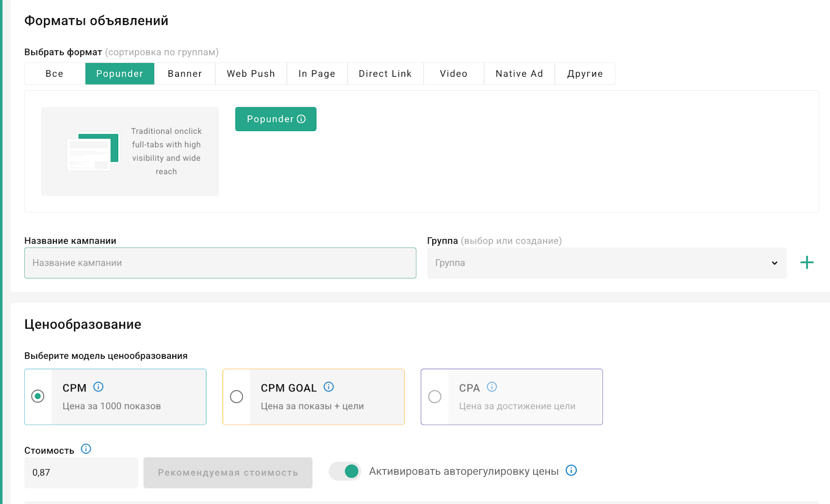Open the info tooltip for Стоимость
830x504 pixels.
tap(86, 449)
